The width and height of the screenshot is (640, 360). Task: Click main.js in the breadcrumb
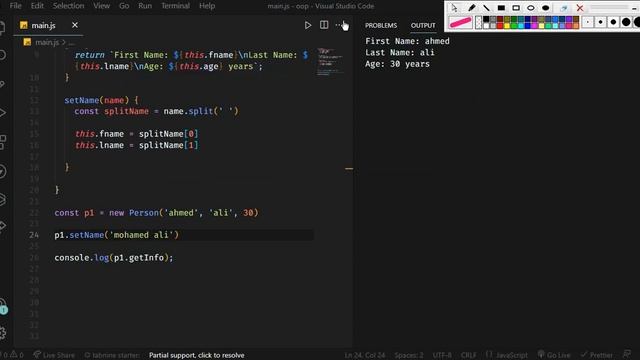(47, 42)
